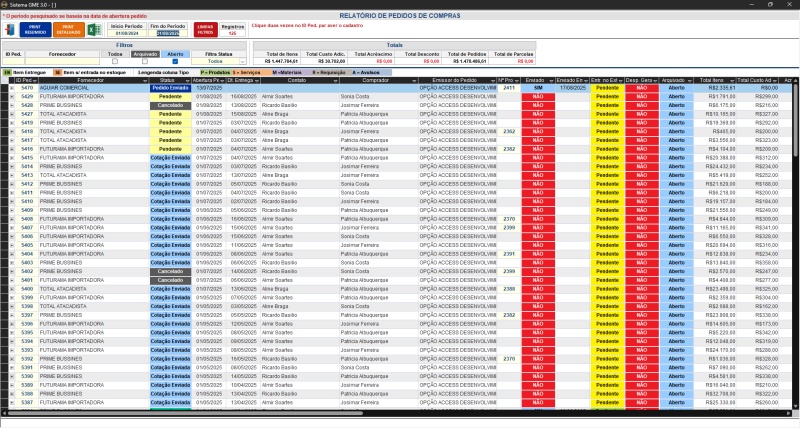Viewport: 800px width, 428px height.
Task: Expand row for order 5470
Action: tap(13, 88)
